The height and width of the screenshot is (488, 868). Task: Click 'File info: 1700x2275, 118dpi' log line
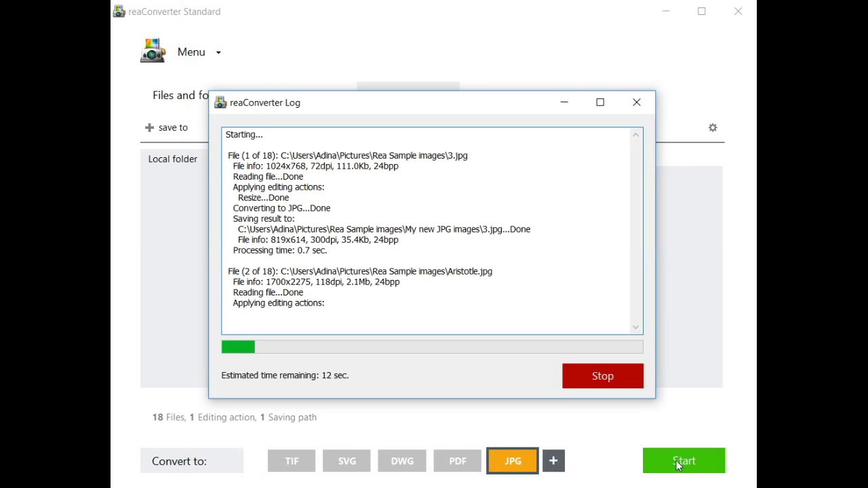pos(316,282)
